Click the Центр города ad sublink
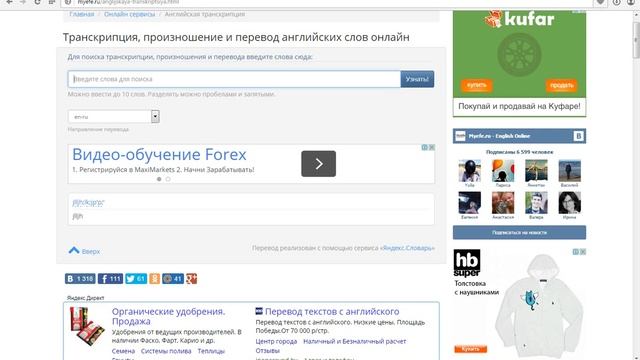This screenshot has height=360, width=640. tap(276, 341)
